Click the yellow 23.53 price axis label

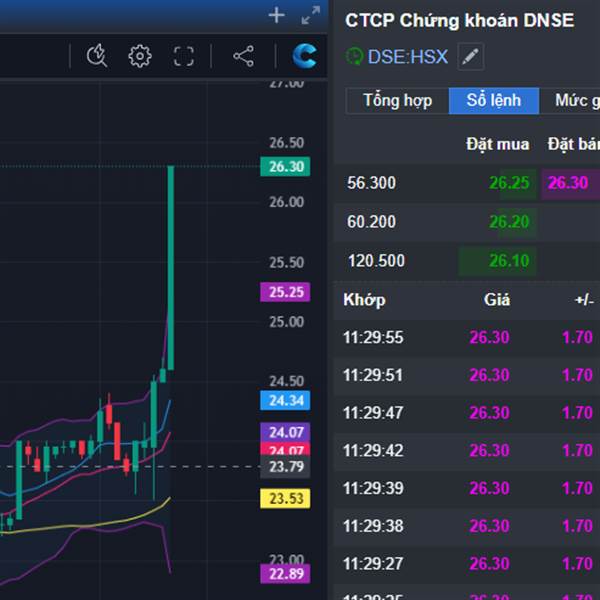click(285, 499)
